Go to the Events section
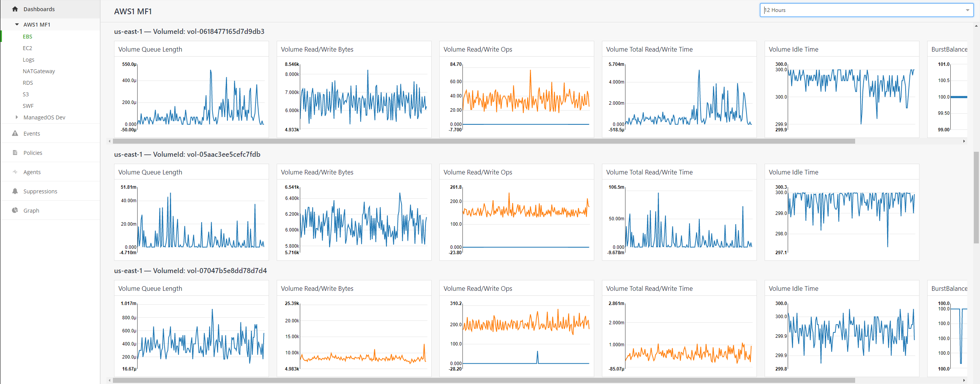This screenshot has width=980, height=384. click(x=50, y=133)
